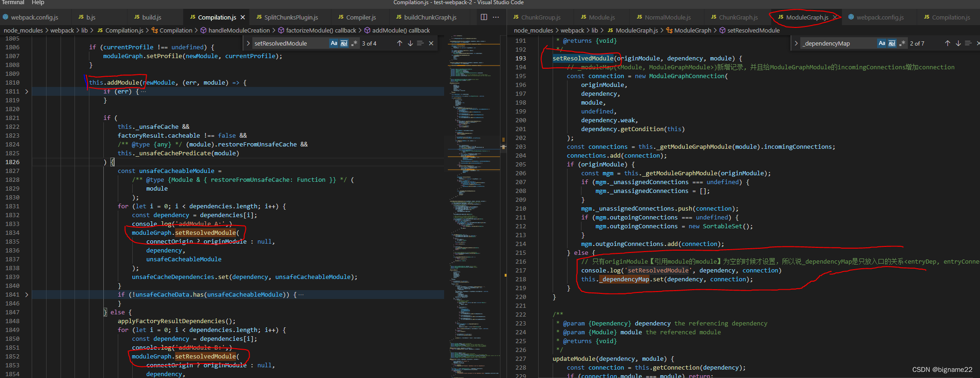
Task: Switch to NormalModule.js tab
Action: [668, 17]
